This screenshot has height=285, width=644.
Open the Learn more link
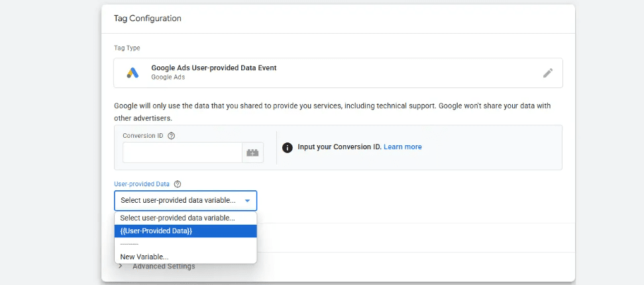pyautogui.click(x=402, y=147)
